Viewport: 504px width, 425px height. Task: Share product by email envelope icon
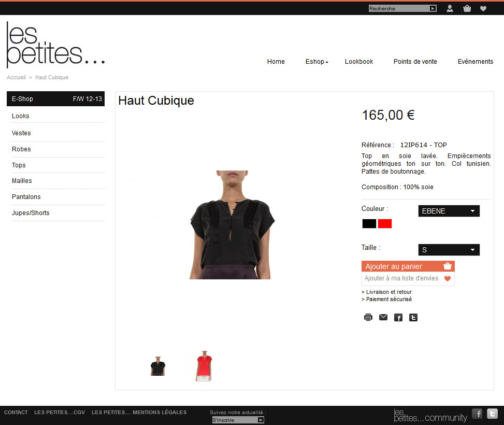pyautogui.click(x=383, y=317)
